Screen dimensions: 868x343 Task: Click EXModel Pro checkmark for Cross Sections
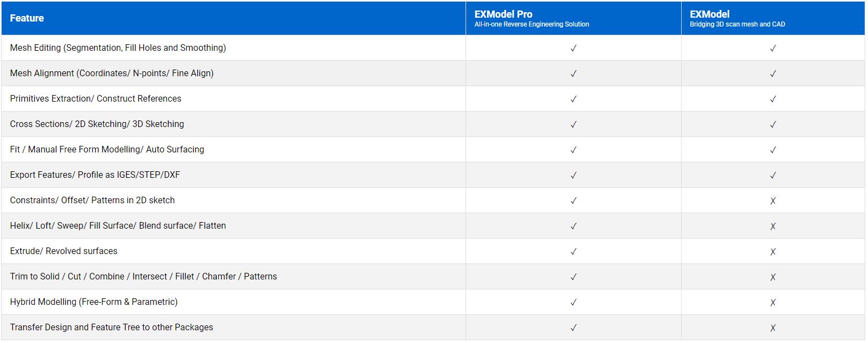573,124
